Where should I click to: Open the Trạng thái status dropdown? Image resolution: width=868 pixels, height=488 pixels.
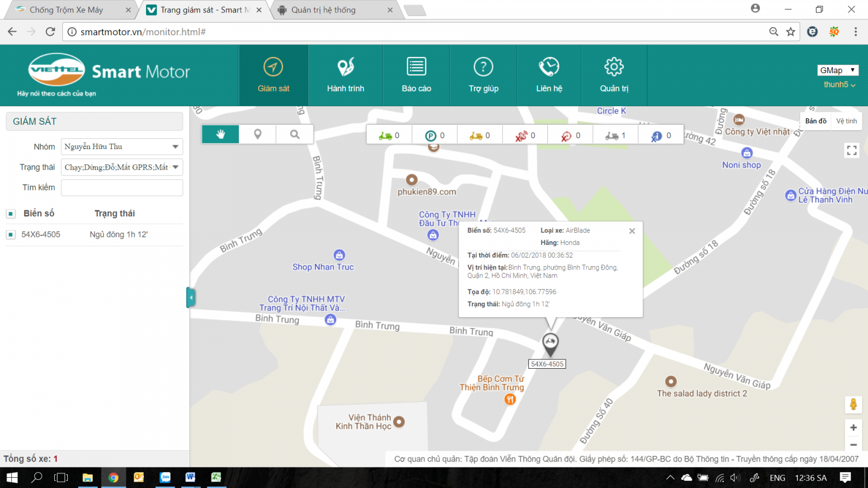tap(175, 167)
